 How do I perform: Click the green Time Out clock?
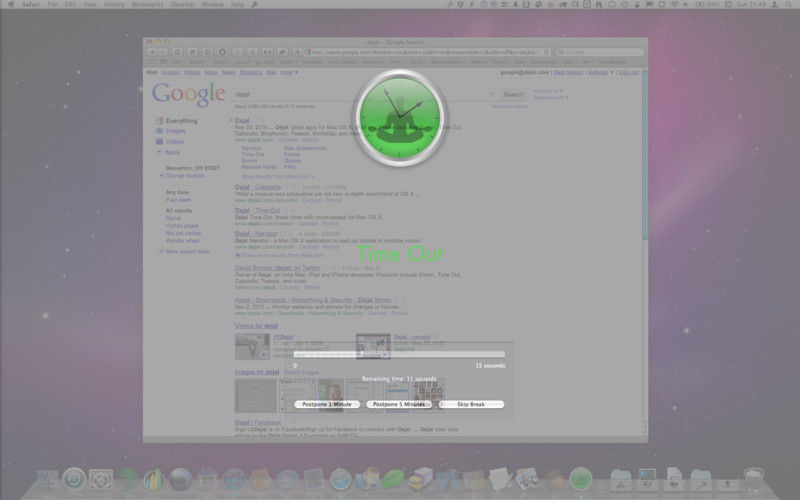[399, 118]
